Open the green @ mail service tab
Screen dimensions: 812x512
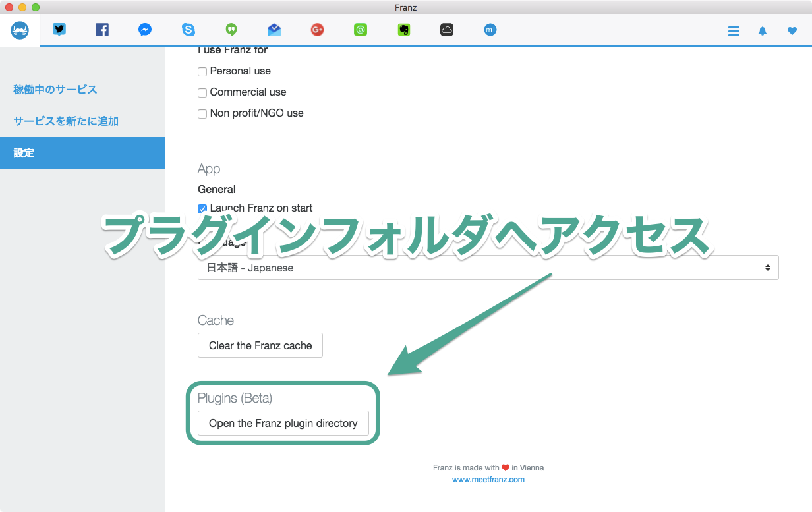(x=361, y=30)
